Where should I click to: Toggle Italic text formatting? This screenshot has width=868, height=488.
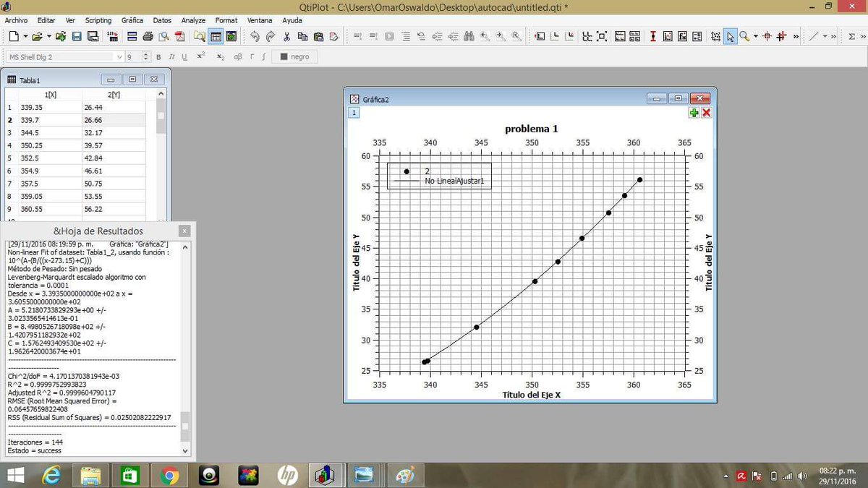[172, 56]
